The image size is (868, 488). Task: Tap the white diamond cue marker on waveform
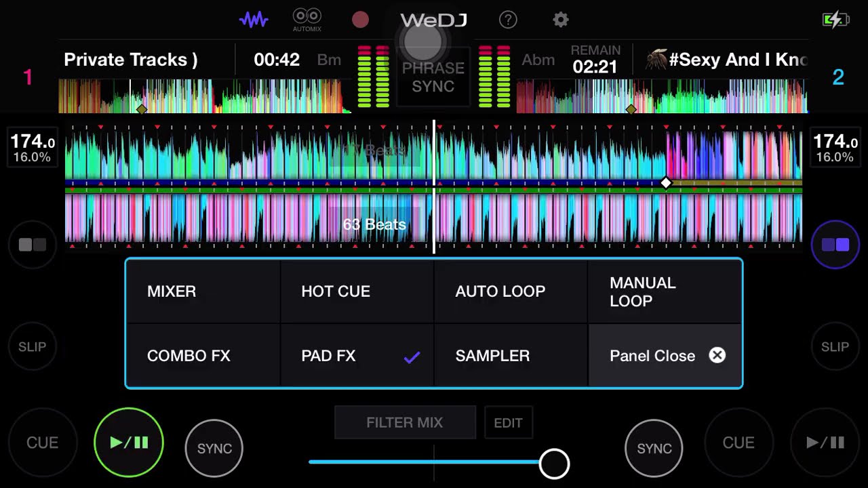tap(666, 183)
